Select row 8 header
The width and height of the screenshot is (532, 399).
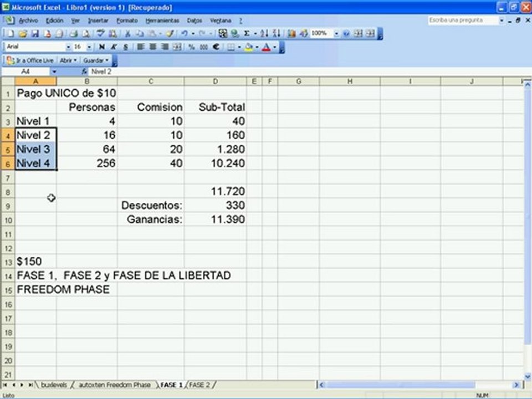pos(8,192)
